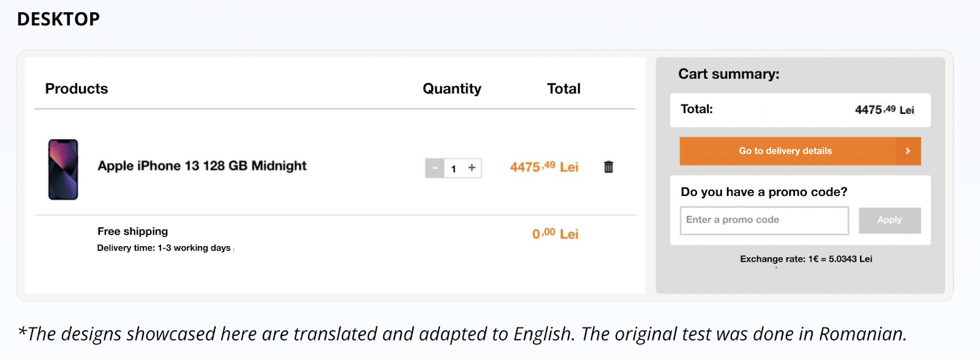Open Apple iPhone 13 128 GB Midnight title
The image size is (980, 360).
202,166
